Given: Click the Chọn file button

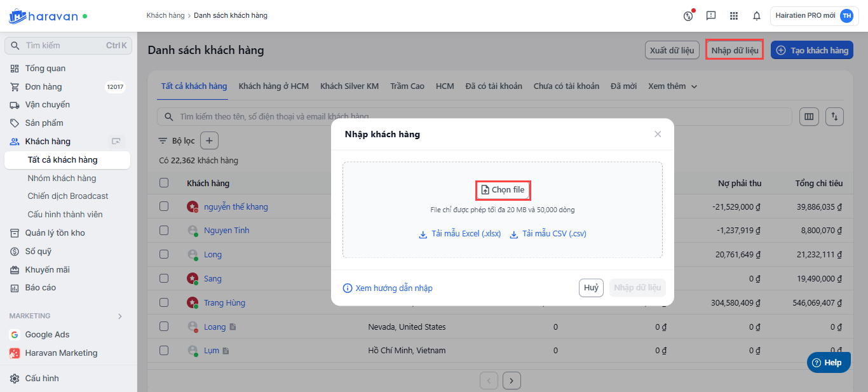Looking at the screenshot, I should pos(503,190).
